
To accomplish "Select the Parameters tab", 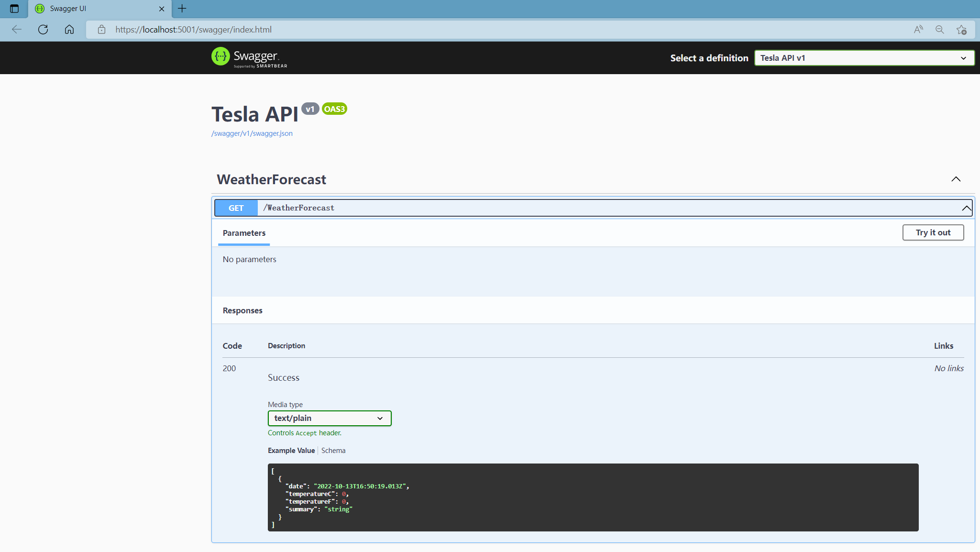I will pyautogui.click(x=244, y=233).
